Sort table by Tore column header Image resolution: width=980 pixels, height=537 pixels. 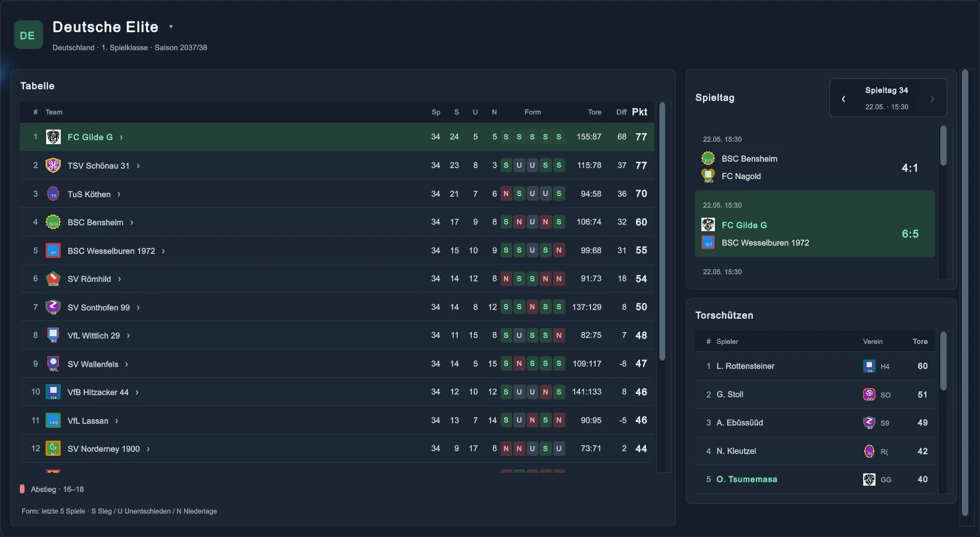tap(595, 112)
